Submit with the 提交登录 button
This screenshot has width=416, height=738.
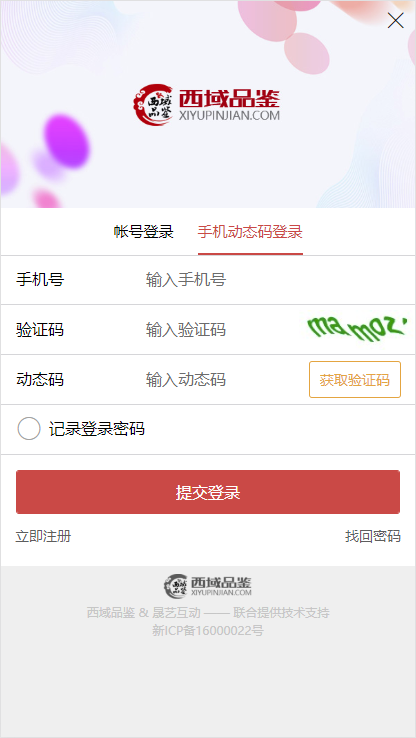click(208, 492)
